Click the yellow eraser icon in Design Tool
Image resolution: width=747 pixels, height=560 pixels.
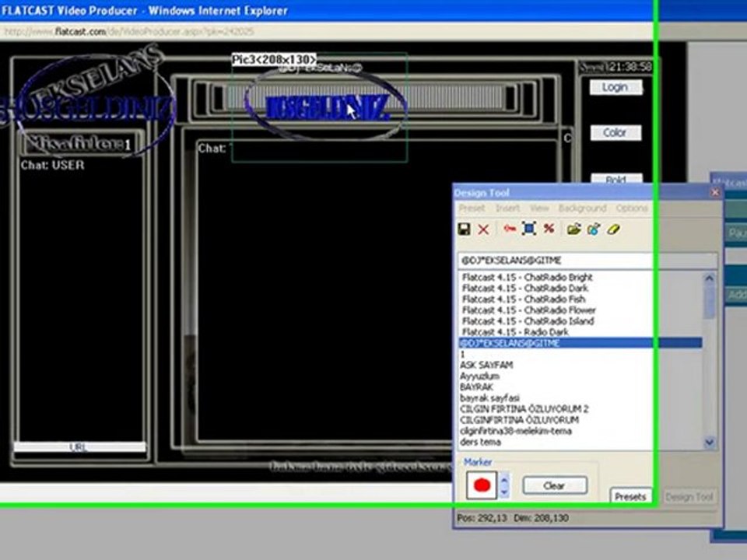(x=614, y=229)
